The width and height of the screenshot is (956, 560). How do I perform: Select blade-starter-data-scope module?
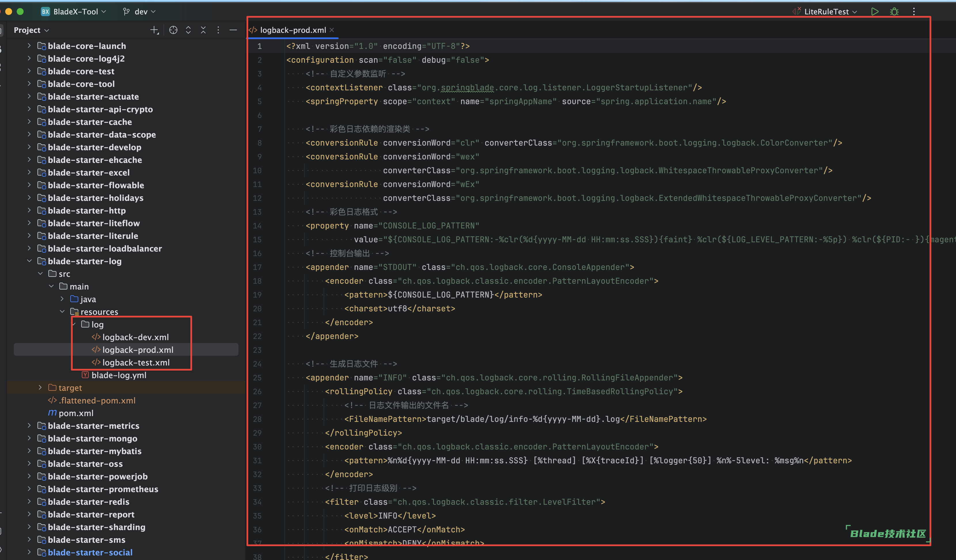[x=102, y=135]
